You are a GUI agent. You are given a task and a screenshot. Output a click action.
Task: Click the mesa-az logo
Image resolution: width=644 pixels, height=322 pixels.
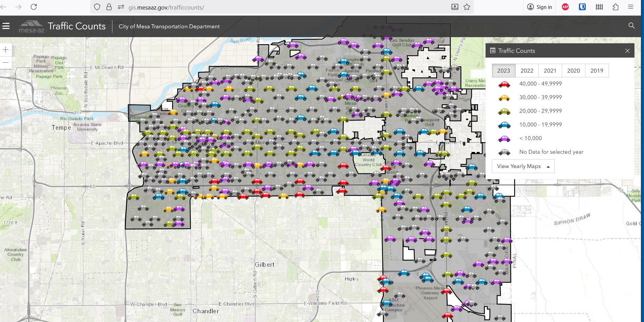pos(31,27)
